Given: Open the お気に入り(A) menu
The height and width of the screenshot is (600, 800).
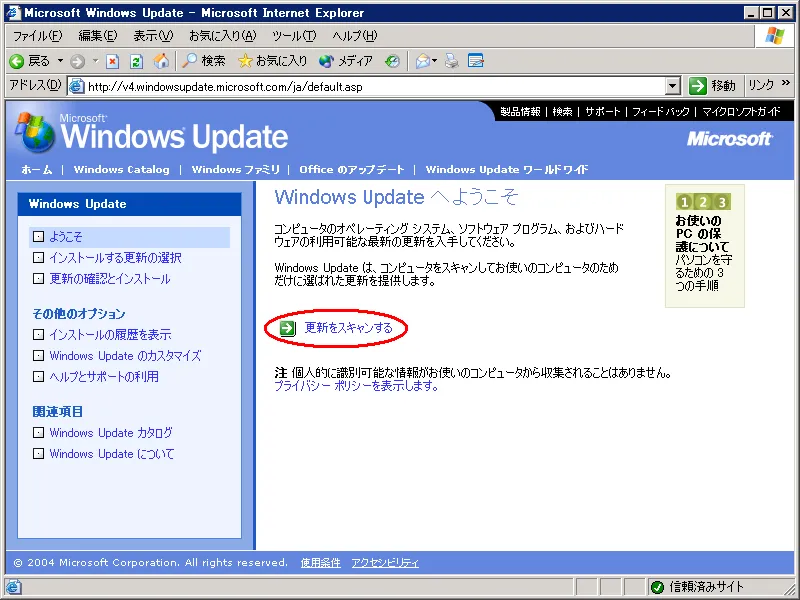Looking at the screenshot, I should tap(222, 36).
